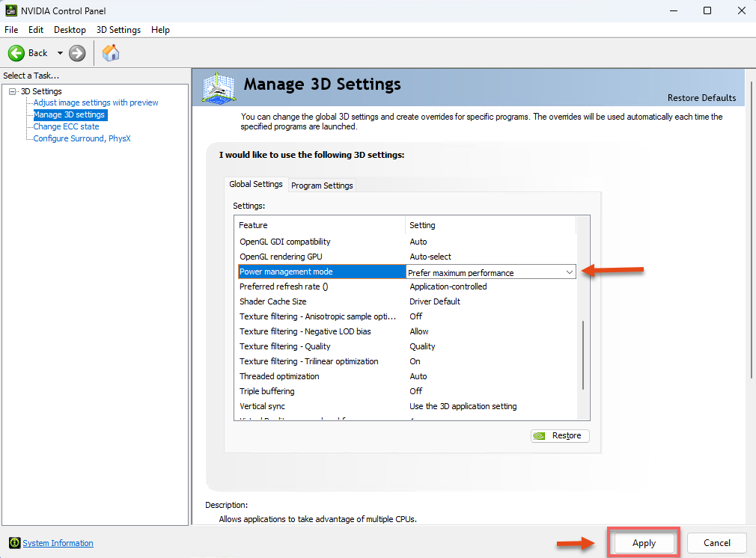
Task: Open the System Information link
Action: point(58,543)
